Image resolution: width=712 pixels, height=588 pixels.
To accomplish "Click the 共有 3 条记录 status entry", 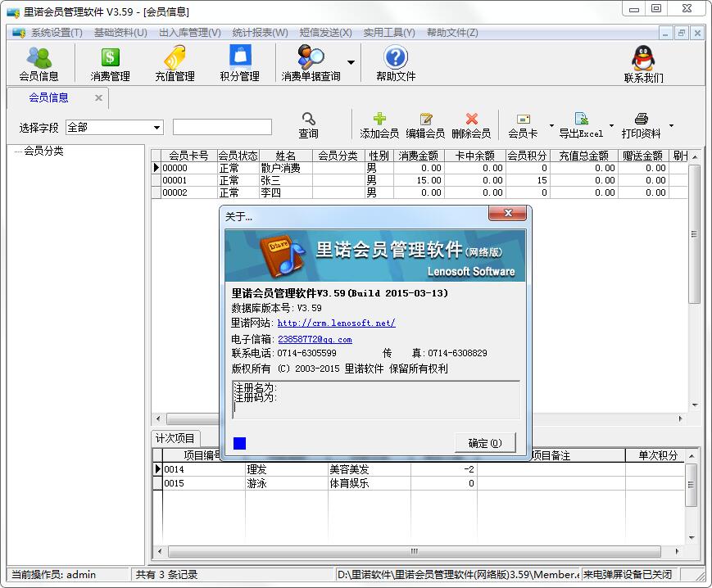I will (x=166, y=575).
